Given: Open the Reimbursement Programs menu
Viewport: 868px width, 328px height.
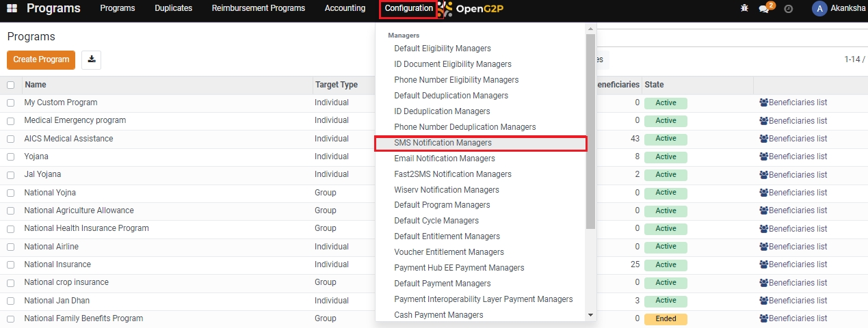Looking at the screenshot, I should [x=258, y=9].
